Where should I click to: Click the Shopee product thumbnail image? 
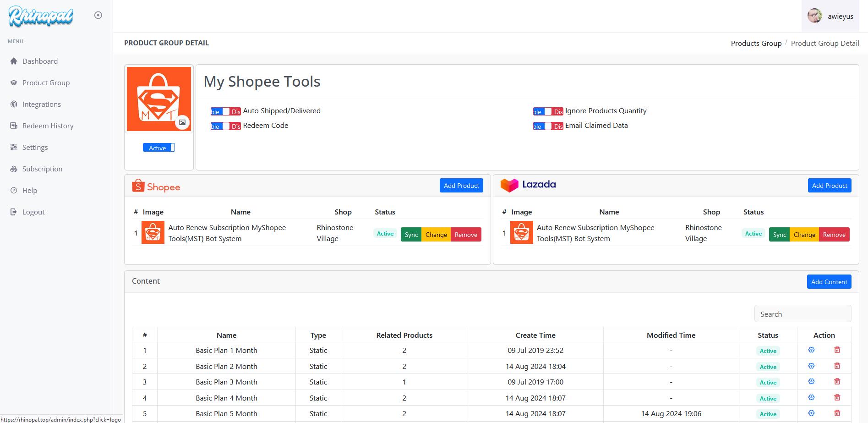tap(153, 232)
